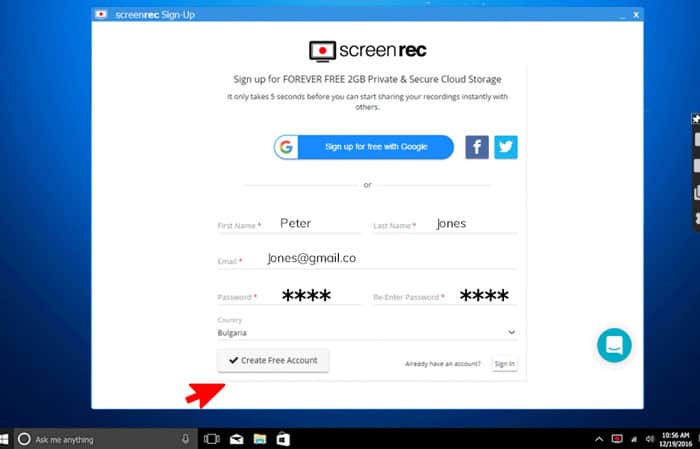Click the Google G logo
This screenshot has height=449, width=700.
point(286,147)
